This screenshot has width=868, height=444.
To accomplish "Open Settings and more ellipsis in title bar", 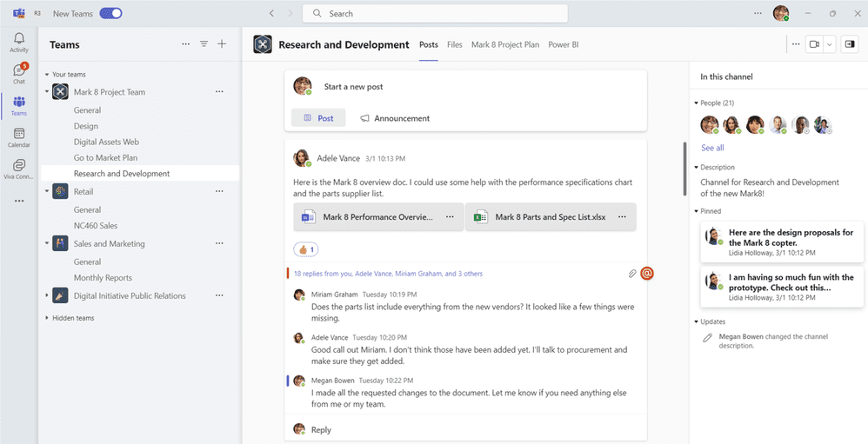I will (x=758, y=13).
